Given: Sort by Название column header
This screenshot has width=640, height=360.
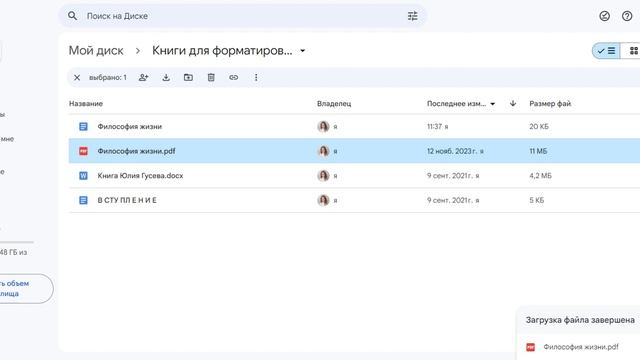Looking at the screenshot, I should [x=86, y=104].
